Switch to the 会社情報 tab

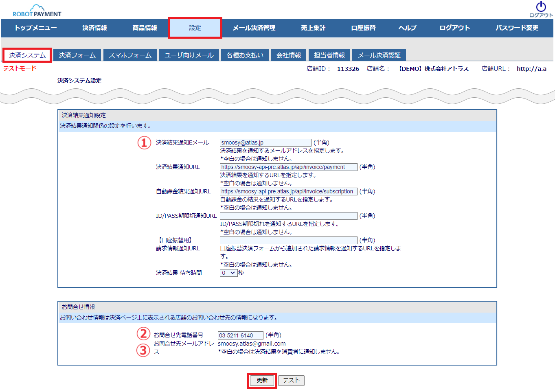click(289, 55)
